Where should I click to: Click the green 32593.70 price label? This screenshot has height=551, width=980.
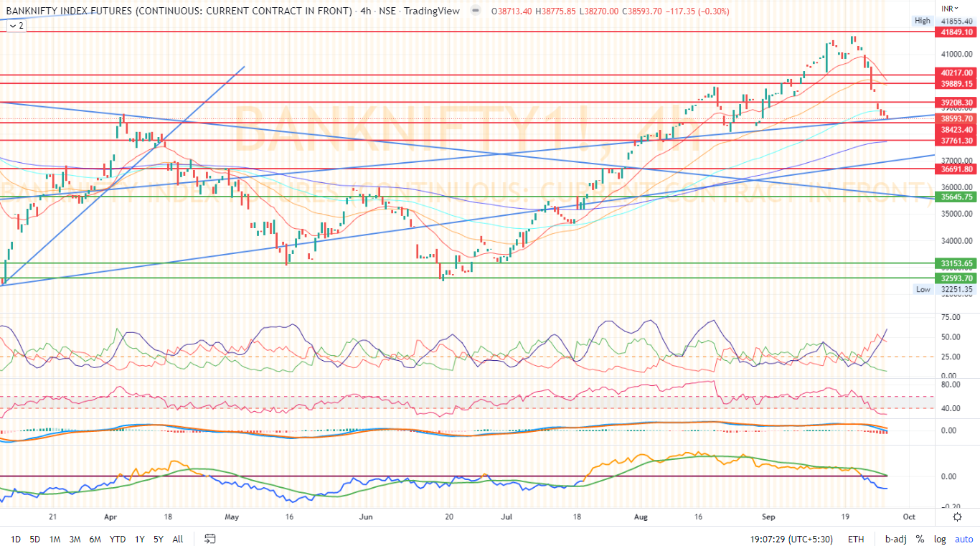956,278
